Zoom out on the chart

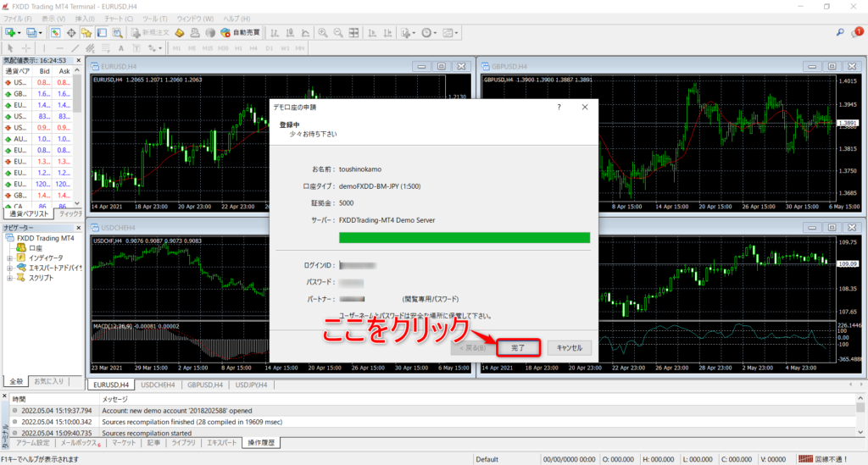click(338, 33)
